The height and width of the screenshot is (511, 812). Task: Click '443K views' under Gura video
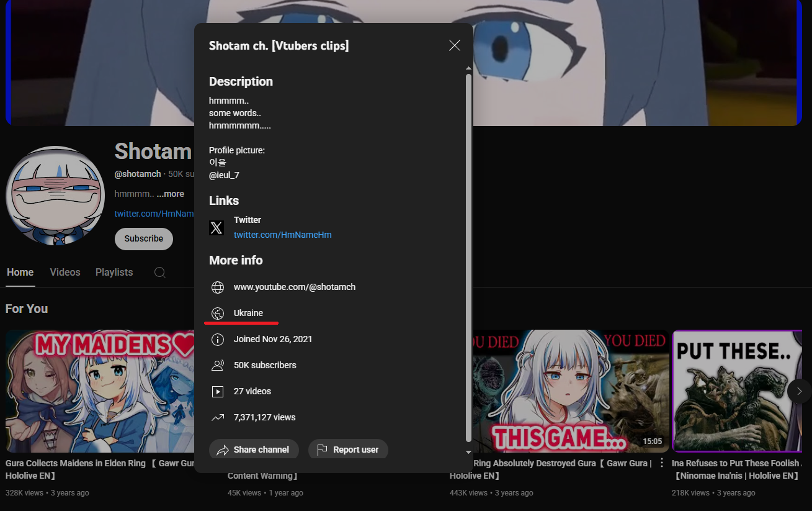pos(468,493)
